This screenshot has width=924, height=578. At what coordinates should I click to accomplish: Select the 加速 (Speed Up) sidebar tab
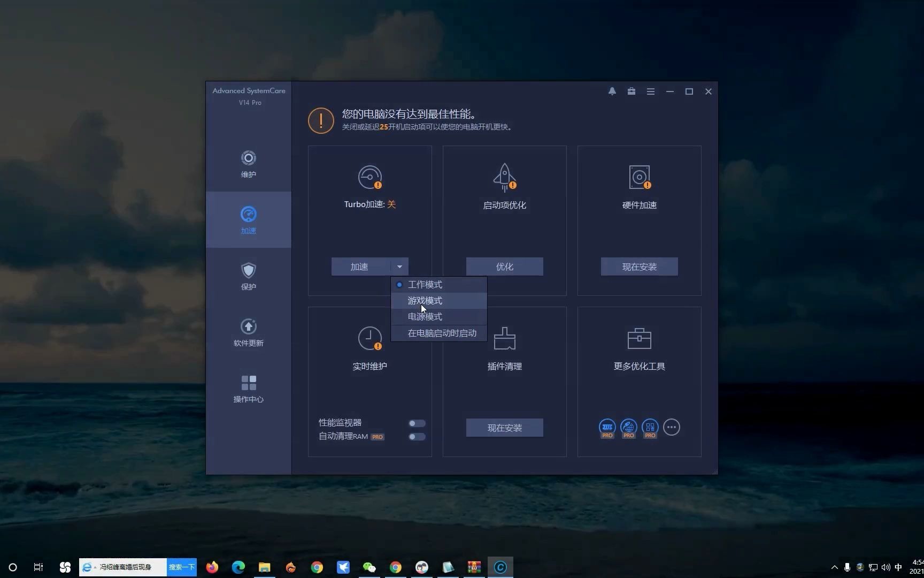(x=248, y=220)
